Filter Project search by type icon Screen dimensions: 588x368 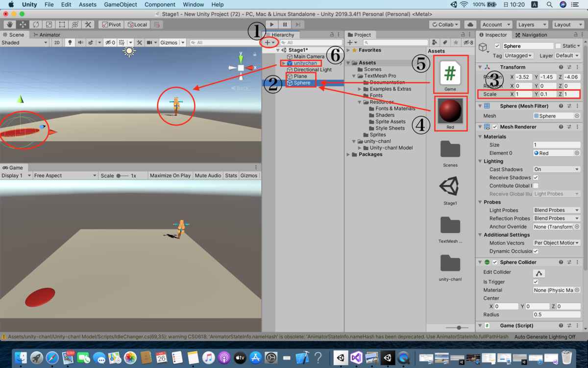click(434, 43)
